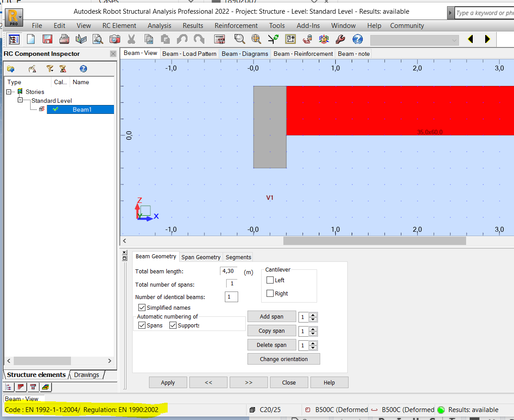Click the Apply button under Beam Geometry
The height and width of the screenshot is (420, 514).
click(168, 382)
